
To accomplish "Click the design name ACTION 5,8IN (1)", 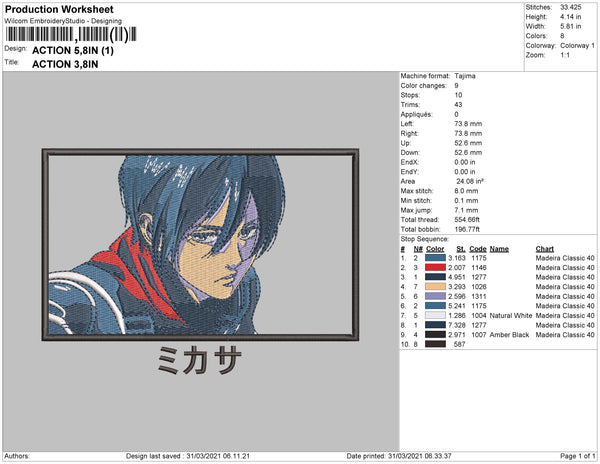I will [x=73, y=50].
